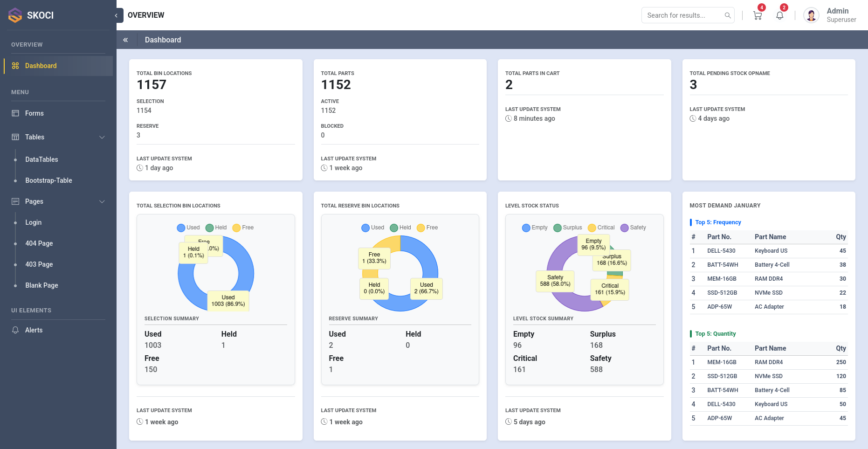Expand the Tables menu chevron
Viewport: 868px width, 449px height.
[102, 137]
